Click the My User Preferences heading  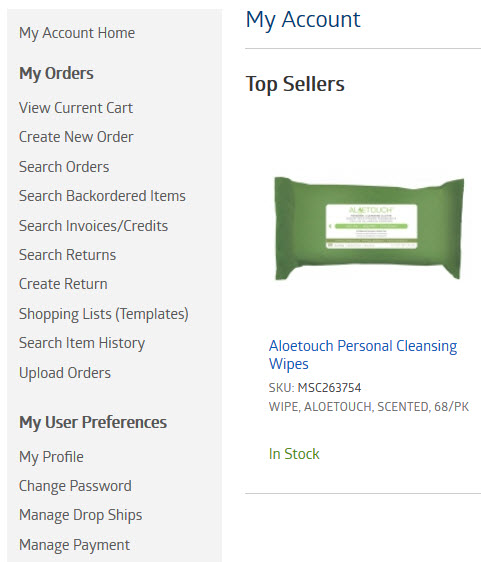click(x=93, y=423)
